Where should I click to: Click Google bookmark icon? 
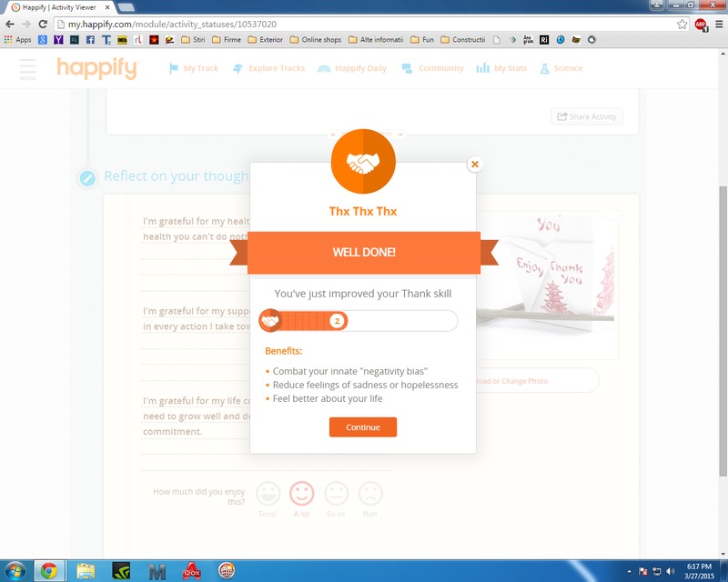[x=43, y=40]
